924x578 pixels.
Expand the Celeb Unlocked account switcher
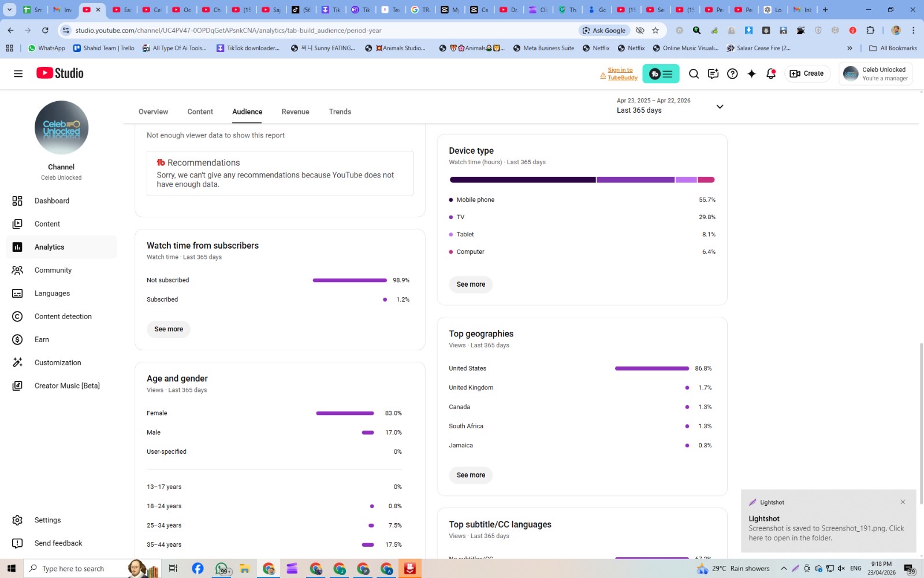[875, 74]
